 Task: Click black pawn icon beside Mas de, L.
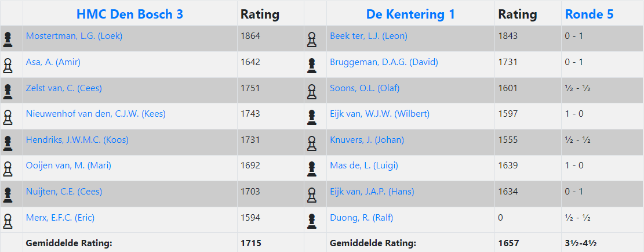[312, 169]
